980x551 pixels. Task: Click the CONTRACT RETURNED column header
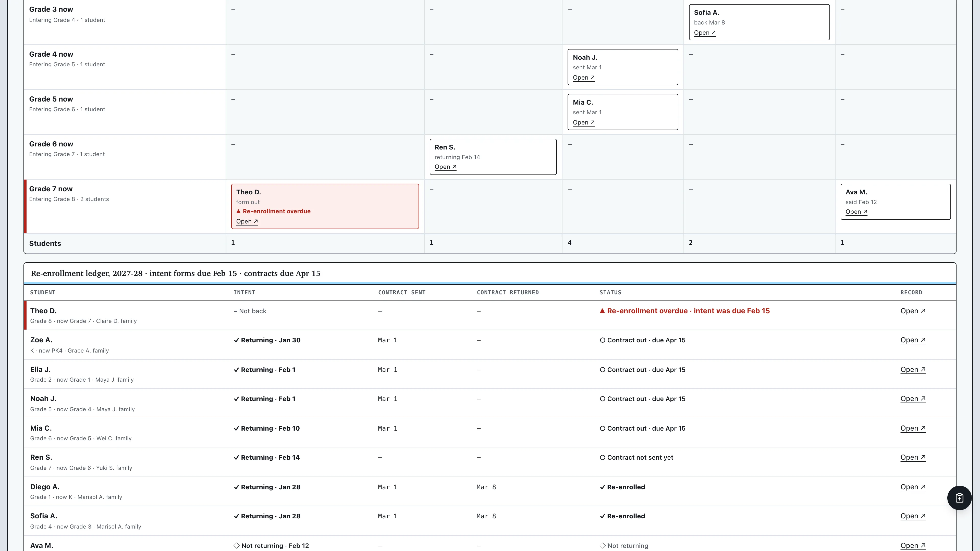[x=508, y=292]
